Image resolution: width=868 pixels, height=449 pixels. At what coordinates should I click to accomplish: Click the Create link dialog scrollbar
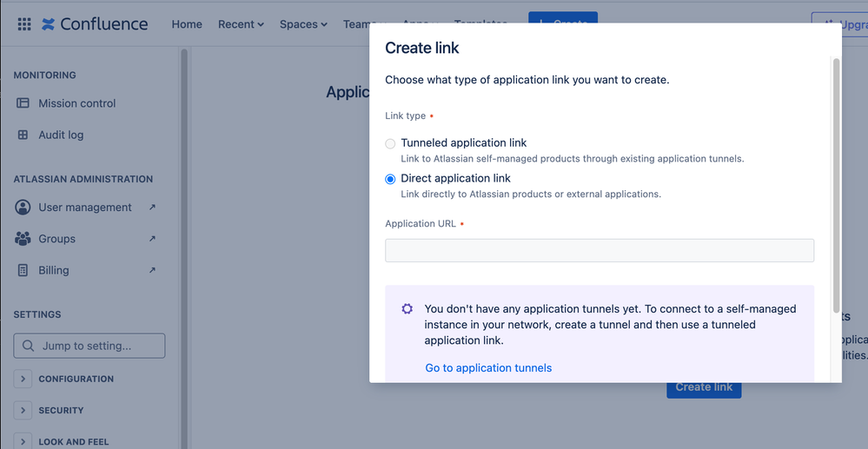836,184
